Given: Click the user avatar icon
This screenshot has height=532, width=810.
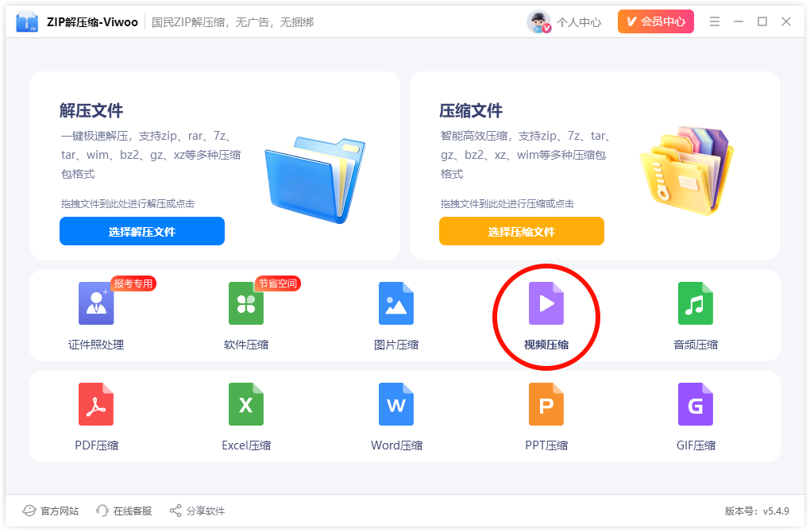Looking at the screenshot, I should [538, 21].
